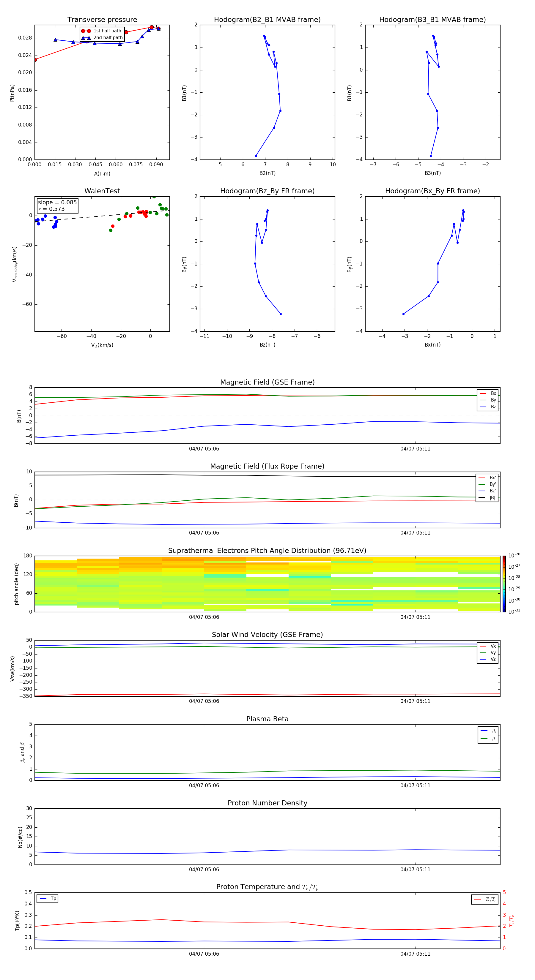Click '04/07 05:06' tick under Magnetic Field GSE panel
Viewport: 535px width, 980px height.
[204, 449]
